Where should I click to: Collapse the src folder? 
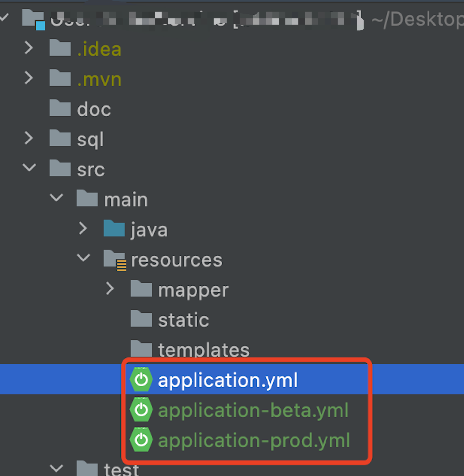pos(29,168)
